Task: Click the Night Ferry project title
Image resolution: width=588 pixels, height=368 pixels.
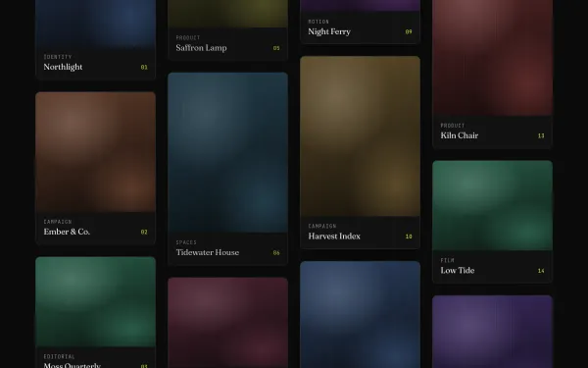Action: point(329,31)
